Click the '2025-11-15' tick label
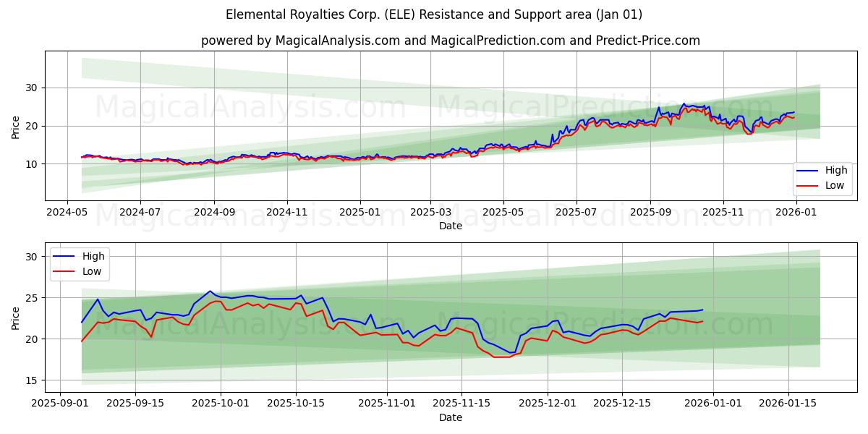 (x=461, y=404)
